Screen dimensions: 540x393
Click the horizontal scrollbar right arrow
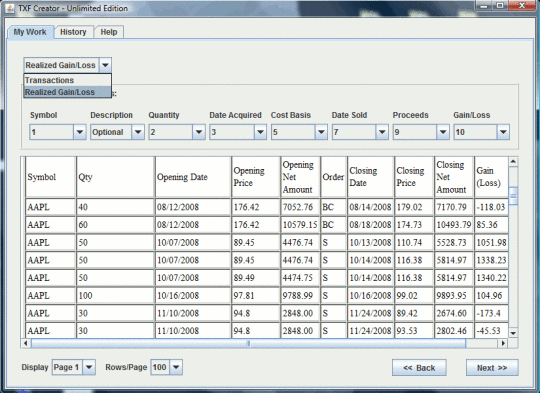coord(503,343)
